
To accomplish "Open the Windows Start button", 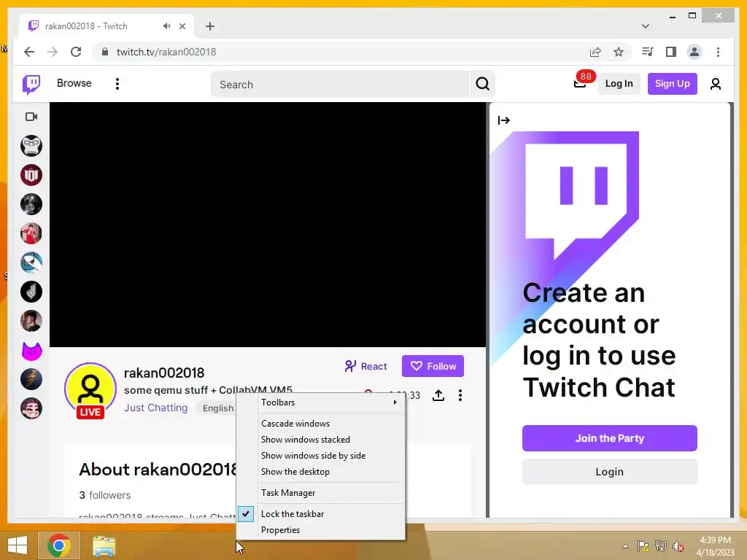I will pyautogui.click(x=18, y=545).
